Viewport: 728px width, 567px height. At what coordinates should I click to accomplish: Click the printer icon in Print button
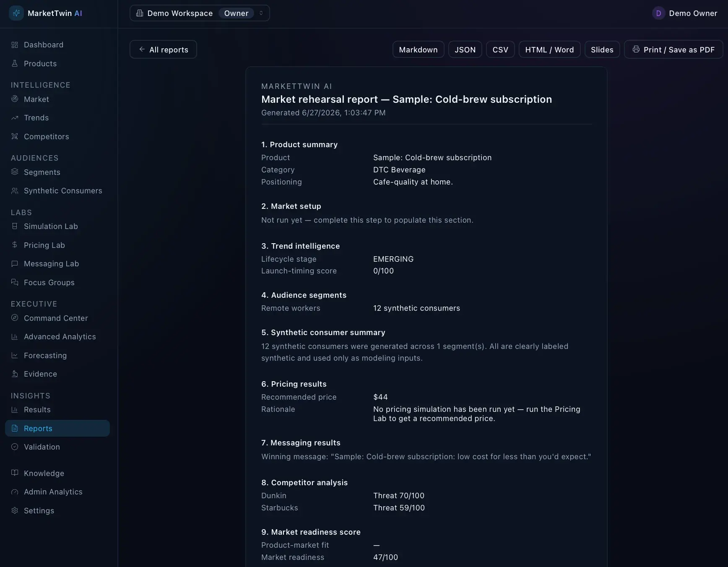636,49
